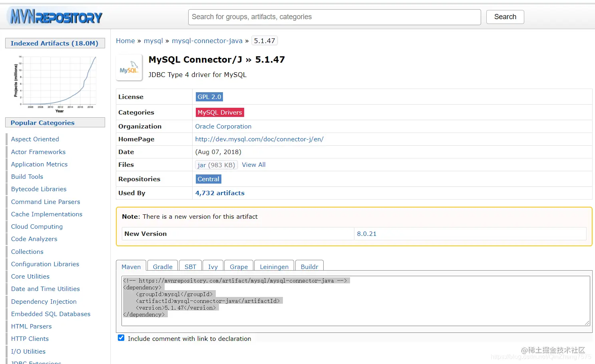Open Cache Implementations category

point(47,214)
